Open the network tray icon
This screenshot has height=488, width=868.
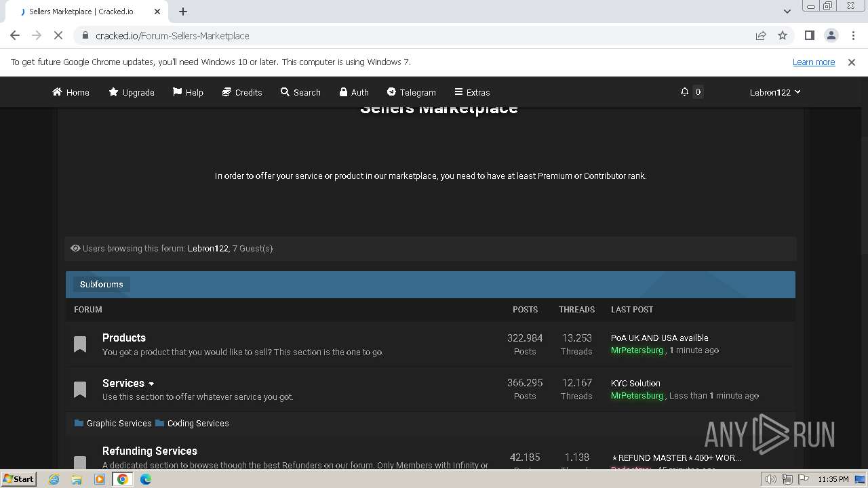point(787,479)
